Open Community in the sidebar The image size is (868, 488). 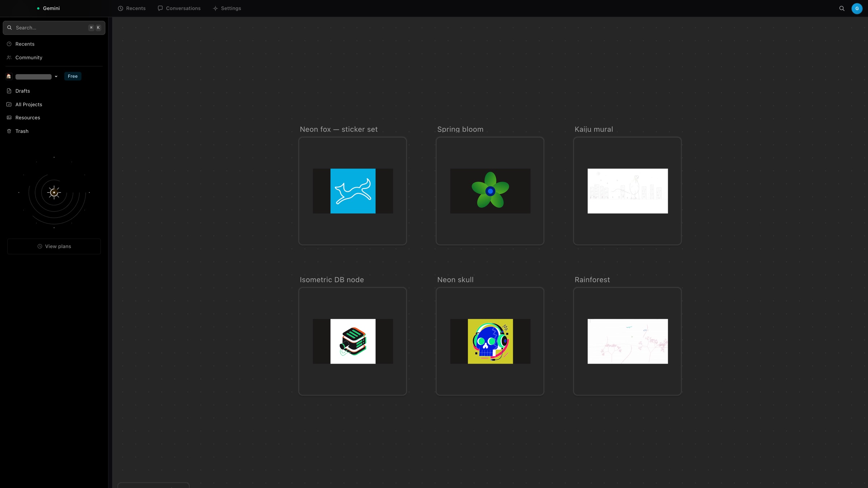54,57
